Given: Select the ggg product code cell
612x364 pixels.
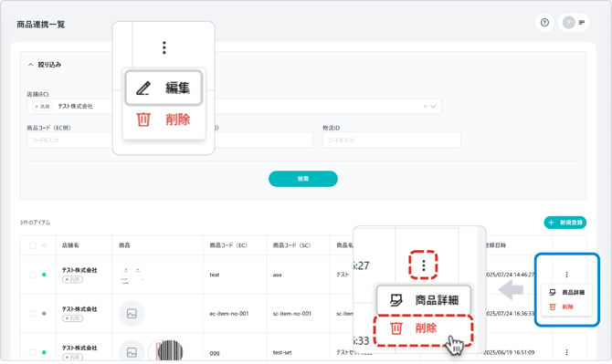Looking at the screenshot, I should (215, 353).
